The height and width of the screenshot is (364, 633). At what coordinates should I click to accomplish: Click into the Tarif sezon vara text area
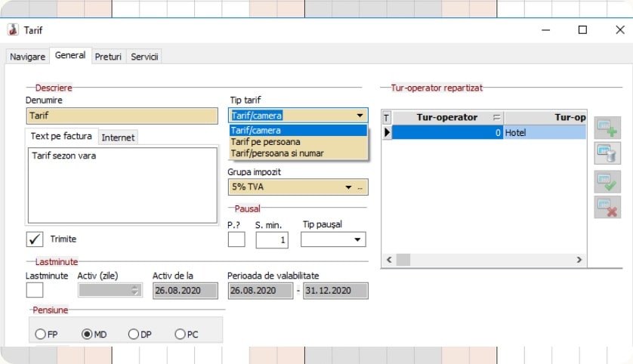122,185
